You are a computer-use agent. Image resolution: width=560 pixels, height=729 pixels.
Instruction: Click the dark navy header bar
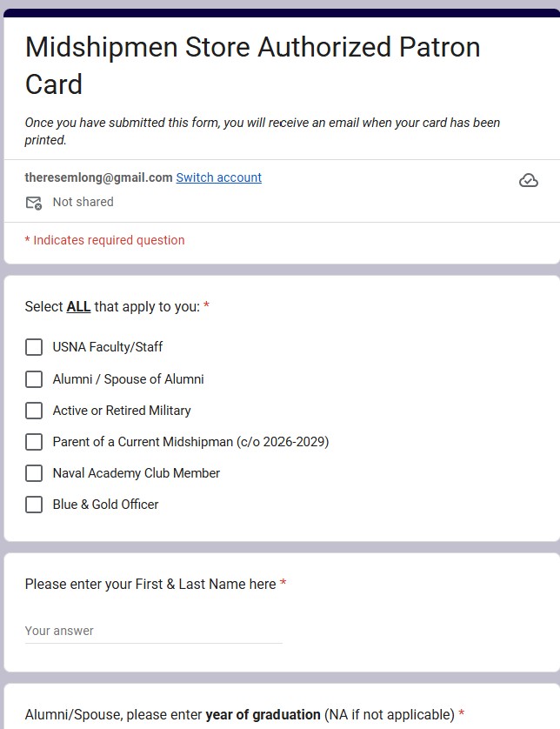pos(282,13)
